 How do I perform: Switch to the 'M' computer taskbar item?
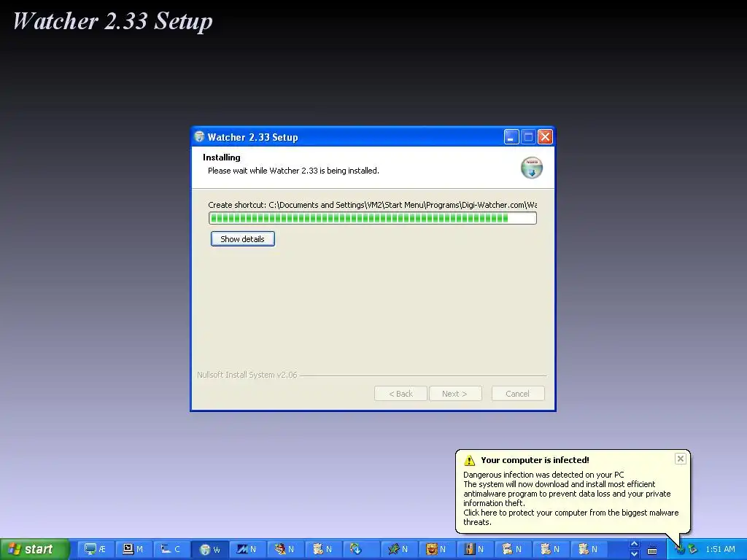click(133, 549)
